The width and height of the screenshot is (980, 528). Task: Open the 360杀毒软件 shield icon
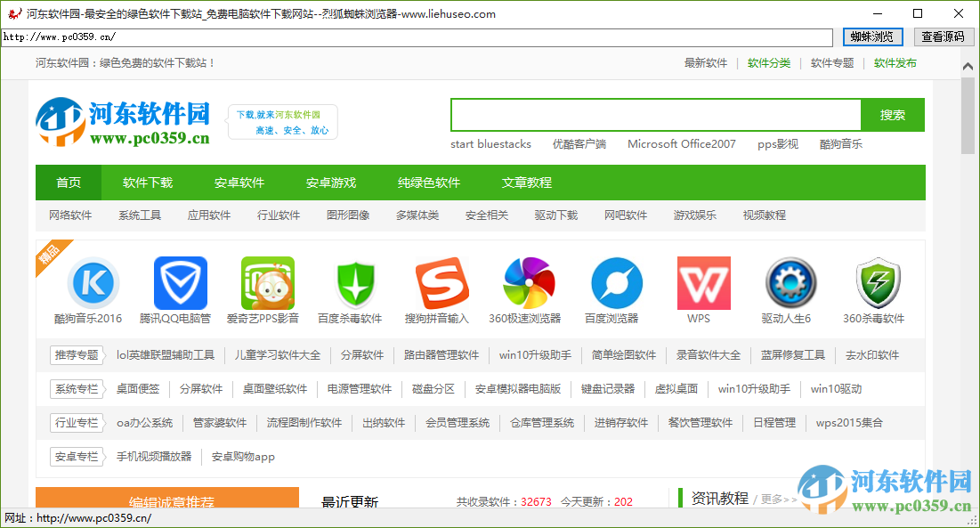pos(876,283)
